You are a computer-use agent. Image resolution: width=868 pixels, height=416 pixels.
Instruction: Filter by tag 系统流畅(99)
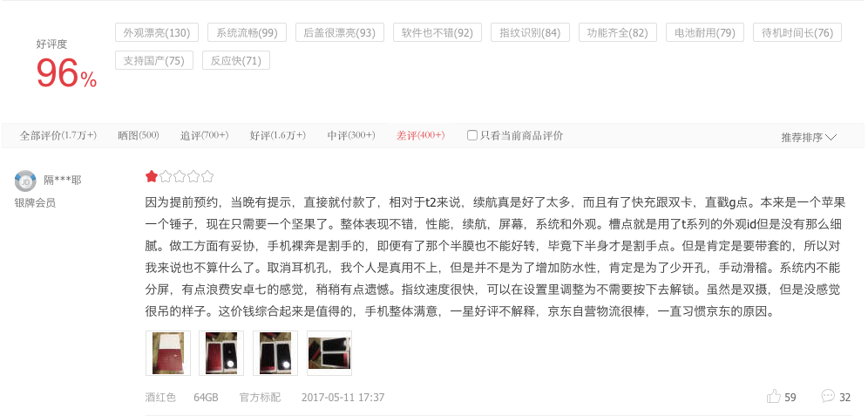click(247, 32)
